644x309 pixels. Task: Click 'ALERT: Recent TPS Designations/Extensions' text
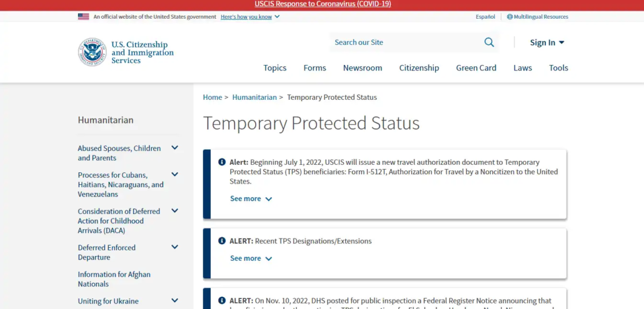[x=301, y=241]
